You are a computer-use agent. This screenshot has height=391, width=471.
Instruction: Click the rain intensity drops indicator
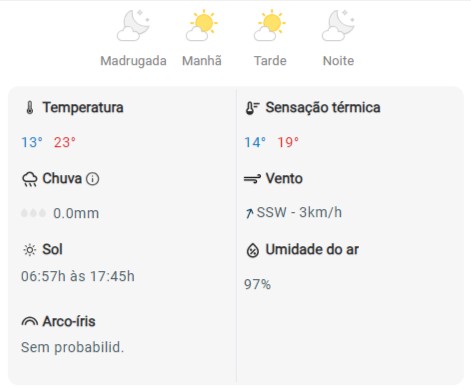pos(33,213)
